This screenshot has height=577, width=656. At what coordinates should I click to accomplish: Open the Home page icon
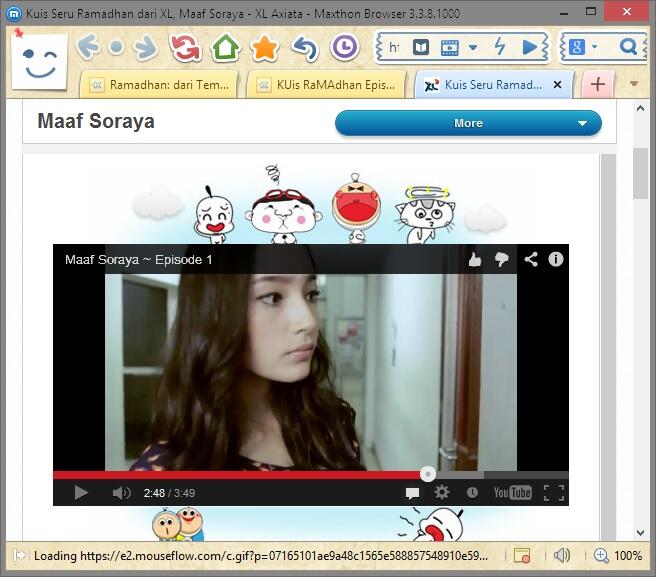[x=226, y=47]
